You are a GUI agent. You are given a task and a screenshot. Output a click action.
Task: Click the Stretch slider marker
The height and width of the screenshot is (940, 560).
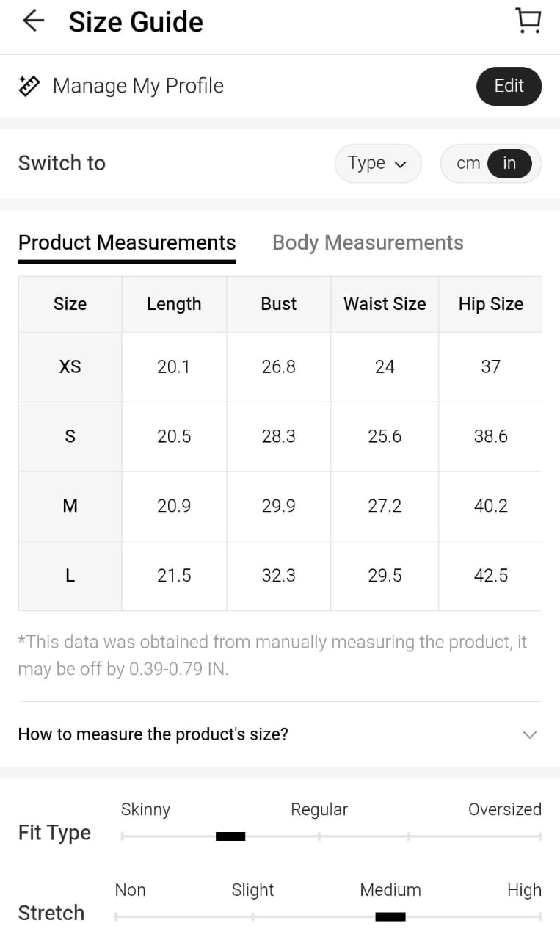coord(390,916)
